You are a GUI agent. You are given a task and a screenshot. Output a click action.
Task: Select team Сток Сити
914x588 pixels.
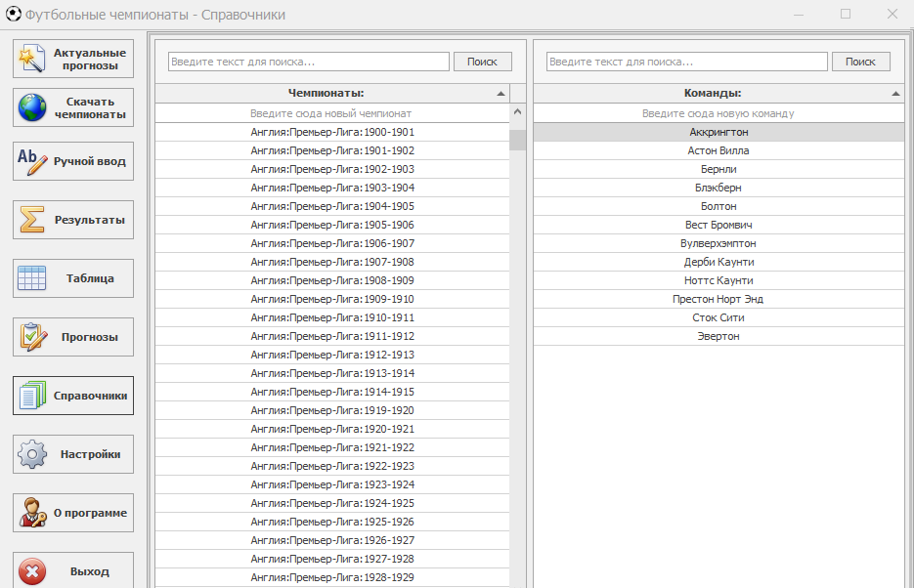click(x=718, y=317)
